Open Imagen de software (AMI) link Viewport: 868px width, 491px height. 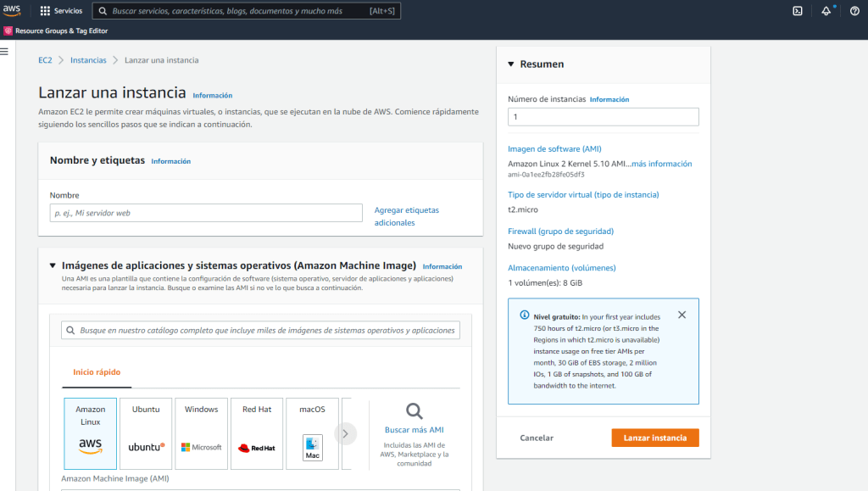pyautogui.click(x=554, y=149)
